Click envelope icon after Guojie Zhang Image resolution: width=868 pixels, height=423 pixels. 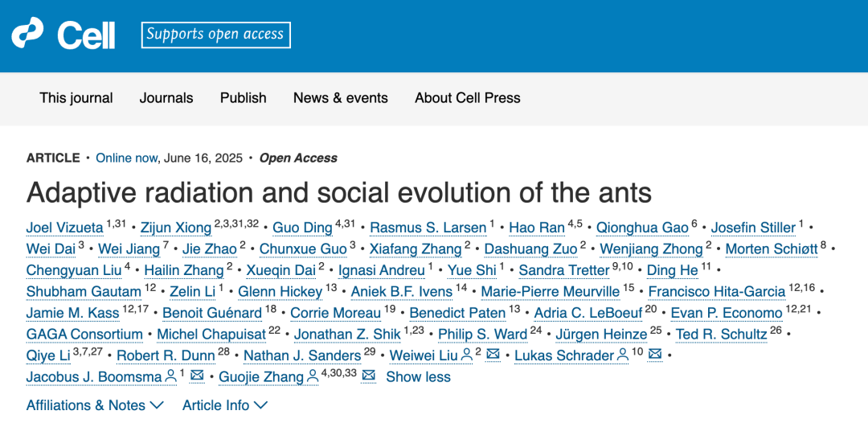pyautogui.click(x=369, y=376)
